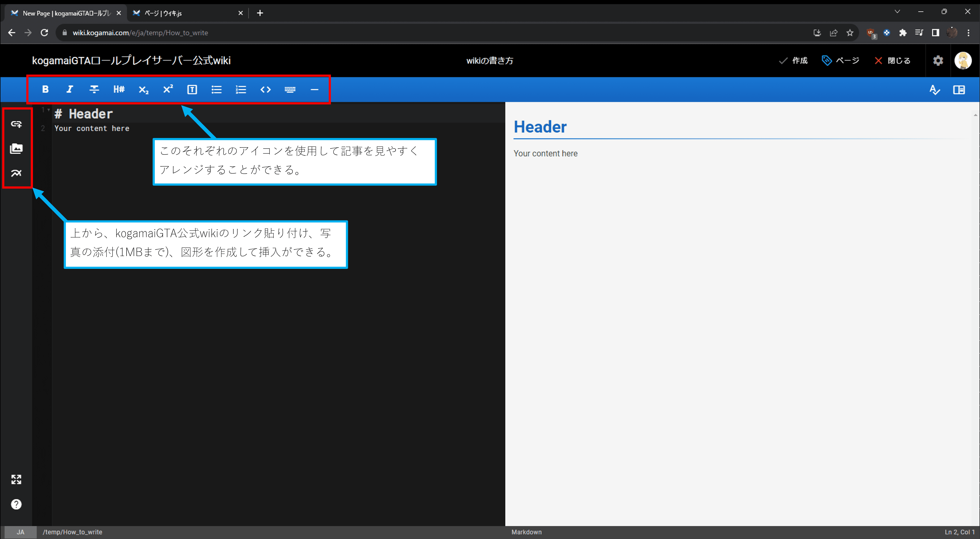Apply strikethrough formatting
This screenshot has width=980, height=539.
point(94,89)
